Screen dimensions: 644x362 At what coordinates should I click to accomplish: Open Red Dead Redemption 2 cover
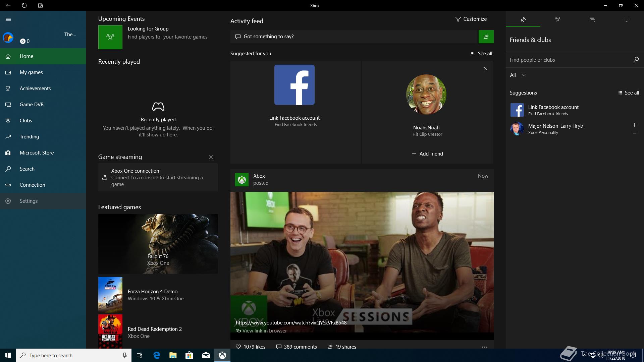(x=110, y=331)
